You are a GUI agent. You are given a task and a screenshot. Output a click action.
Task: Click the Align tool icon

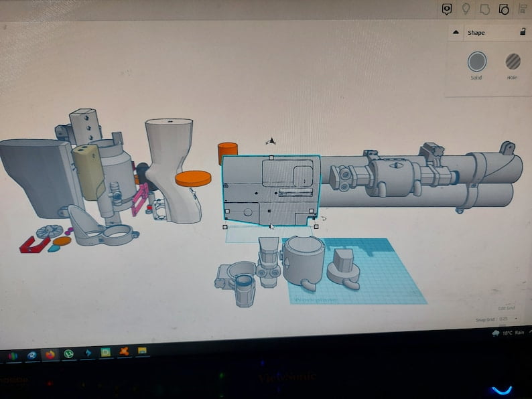pos(523,9)
